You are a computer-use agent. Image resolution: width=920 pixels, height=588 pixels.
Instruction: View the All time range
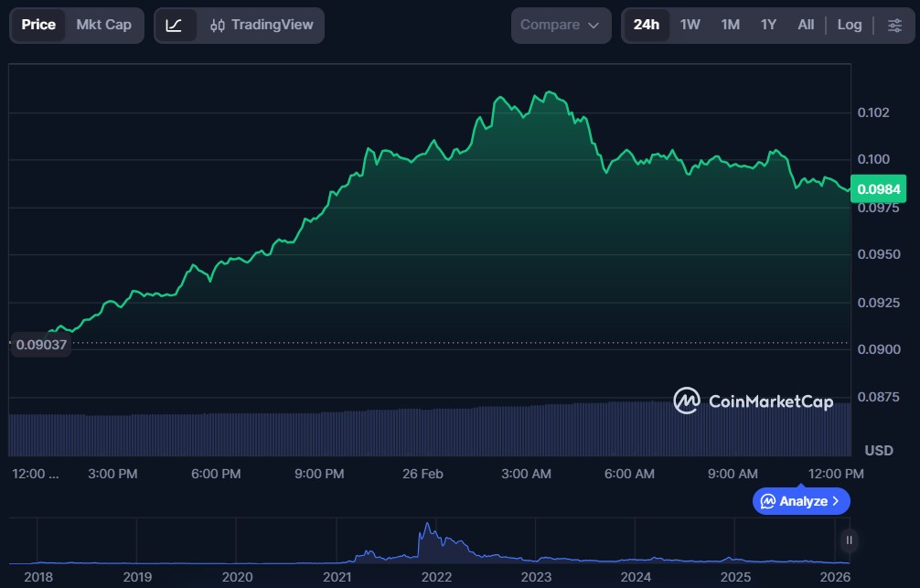coord(806,25)
